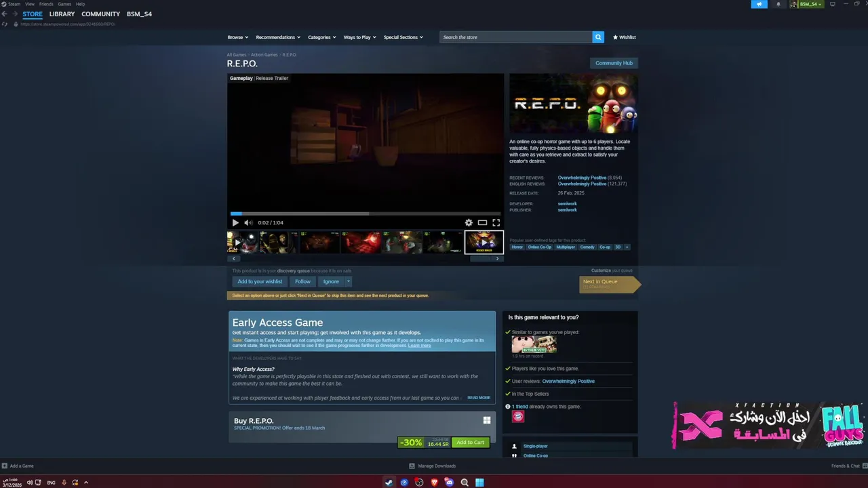Click friend avatar who owns game
Image resolution: width=868 pixels, height=488 pixels.
tap(518, 416)
